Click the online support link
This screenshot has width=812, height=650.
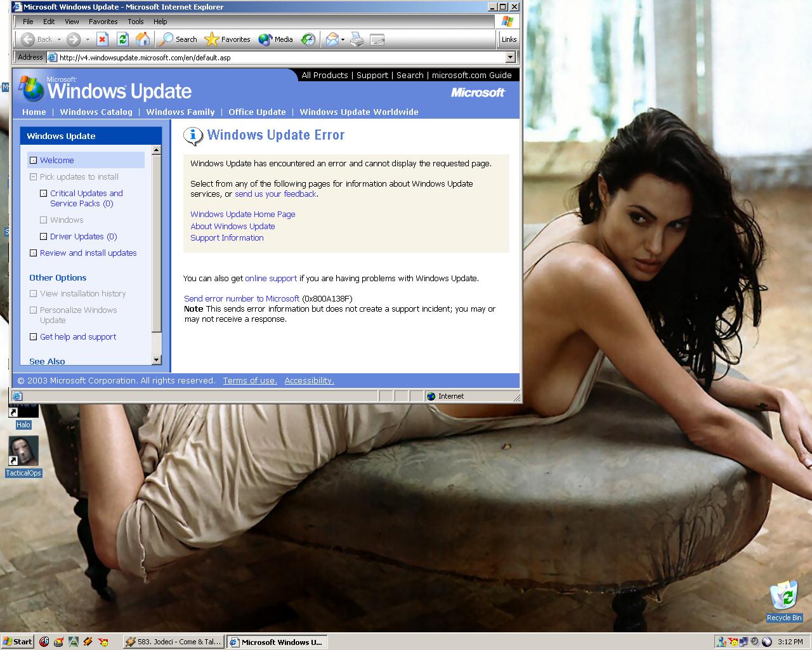(271, 278)
